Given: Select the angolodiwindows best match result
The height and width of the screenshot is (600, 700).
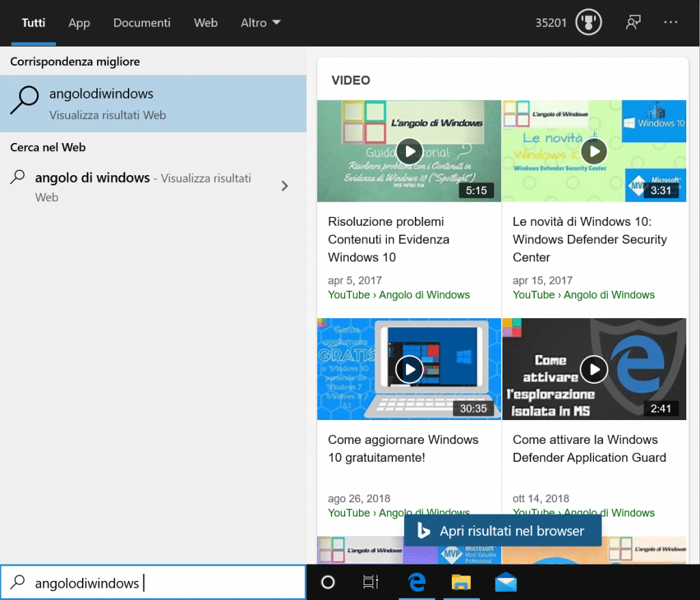Looking at the screenshot, I should (153, 103).
